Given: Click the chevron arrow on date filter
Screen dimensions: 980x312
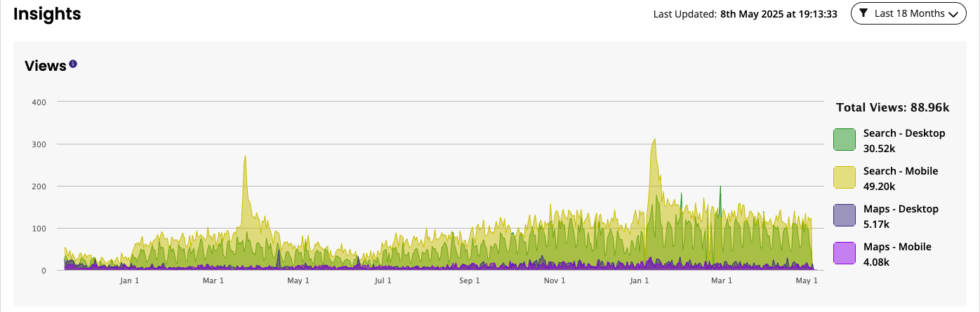Looking at the screenshot, I should pos(953,14).
